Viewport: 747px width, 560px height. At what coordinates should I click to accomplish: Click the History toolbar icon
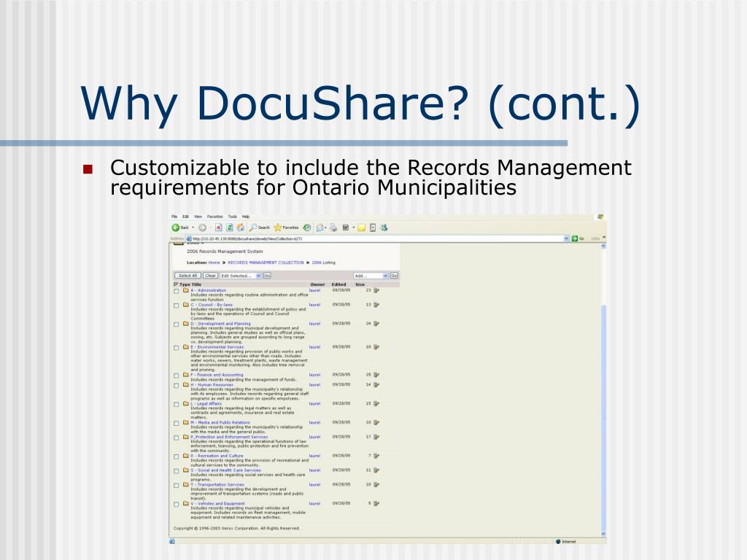point(307,227)
